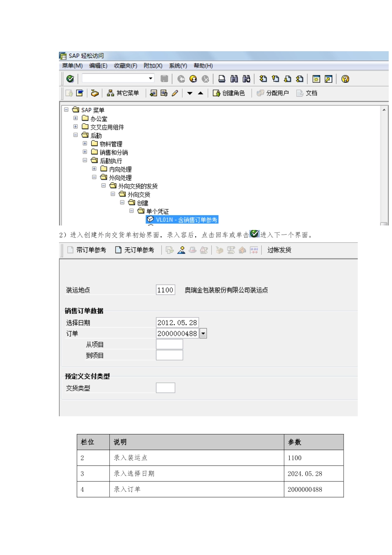392x555 pixels.
Task: Expand the 销售和分销 folder
Action: 85,152
